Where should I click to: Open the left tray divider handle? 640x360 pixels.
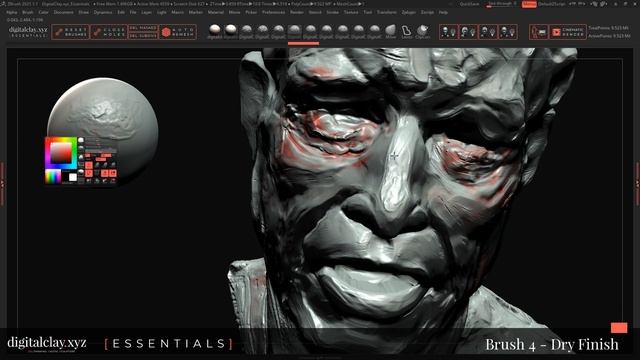pos(2,184)
